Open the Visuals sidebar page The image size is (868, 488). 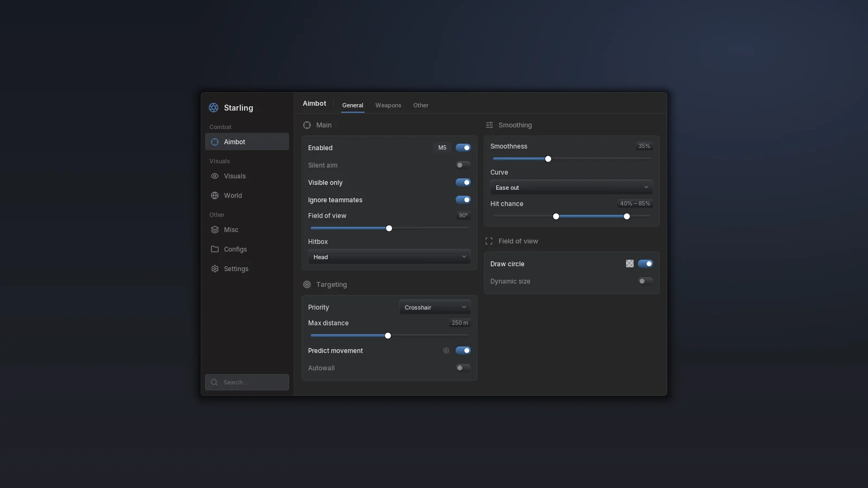(247, 176)
